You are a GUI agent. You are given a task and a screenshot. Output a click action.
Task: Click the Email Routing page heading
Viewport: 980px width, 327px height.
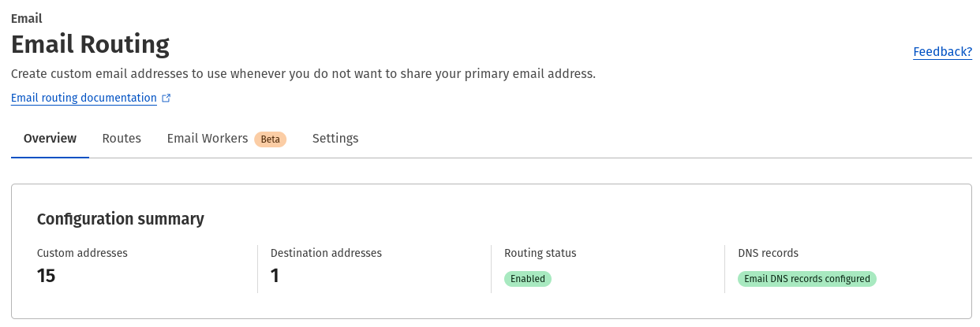point(90,45)
